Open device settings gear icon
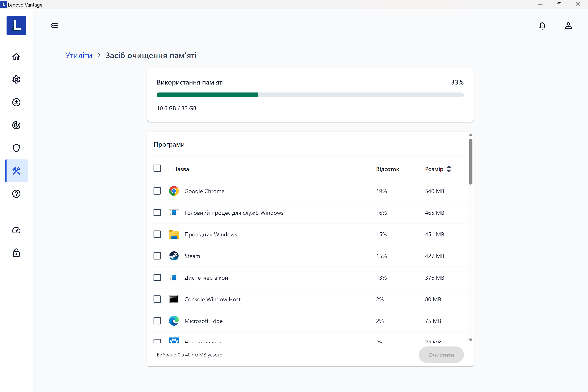Image resolution: width=588 pixels, height=392 pixels. [x=16, y=79]
